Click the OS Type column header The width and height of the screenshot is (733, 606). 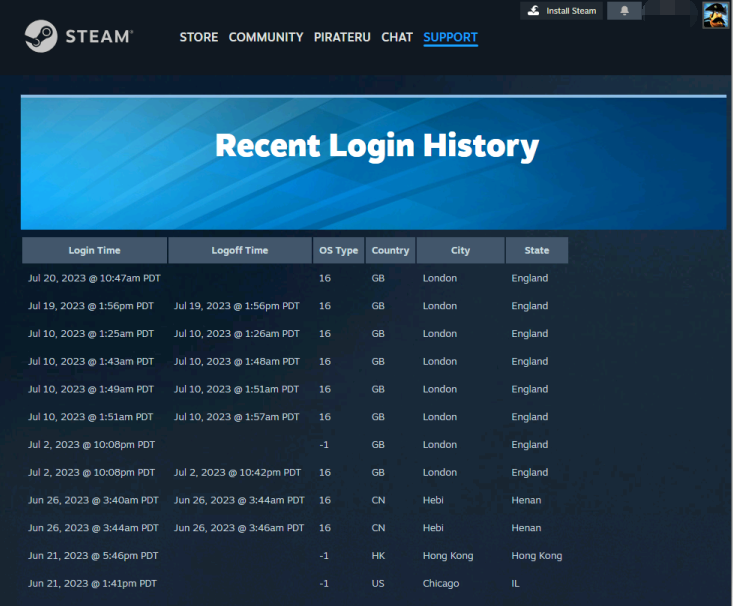pyautogui.click(x=338, y=250)
